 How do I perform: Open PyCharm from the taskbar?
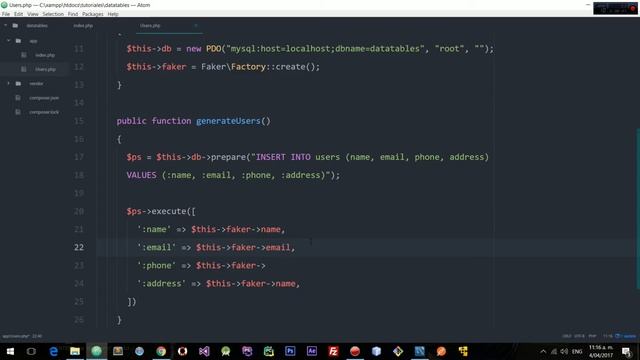269,351
